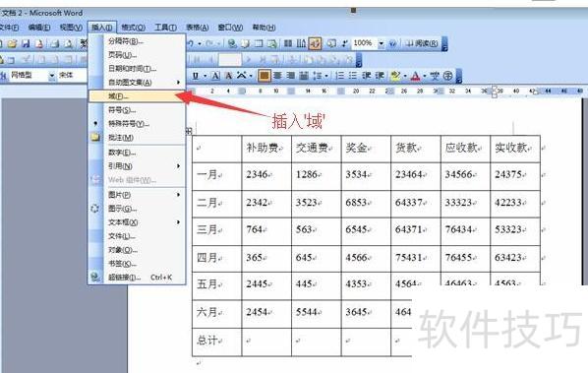Click the Columns toolbar icon
This screenshot has width=588, height=373.
pos(288,44)
